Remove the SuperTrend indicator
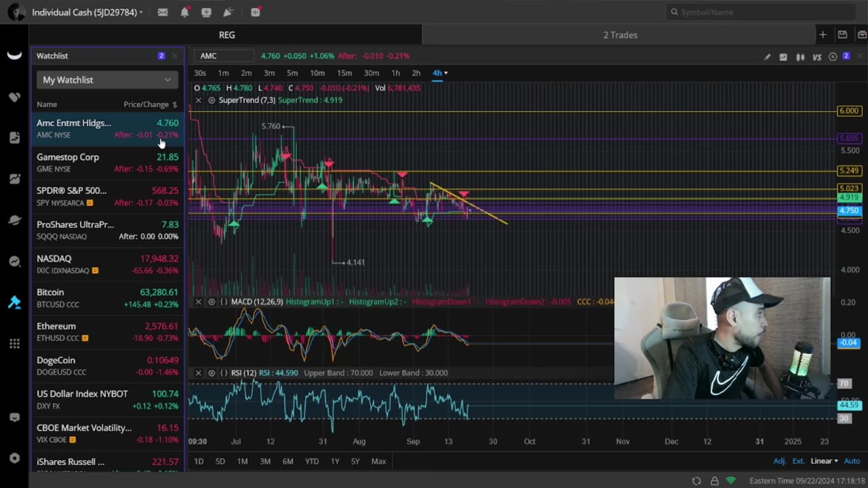Image resolution: width=868 pixels, height=488 pixels. 198,100
